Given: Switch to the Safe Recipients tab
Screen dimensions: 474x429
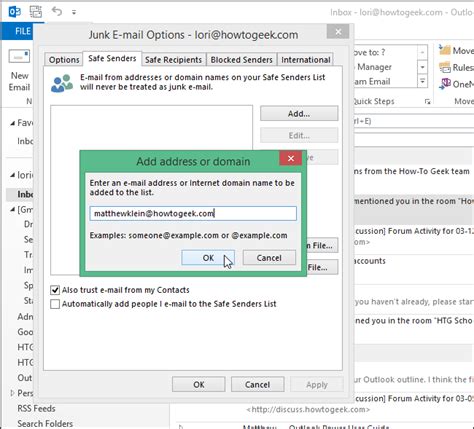Looking at the screenshot, I should 173,60.
